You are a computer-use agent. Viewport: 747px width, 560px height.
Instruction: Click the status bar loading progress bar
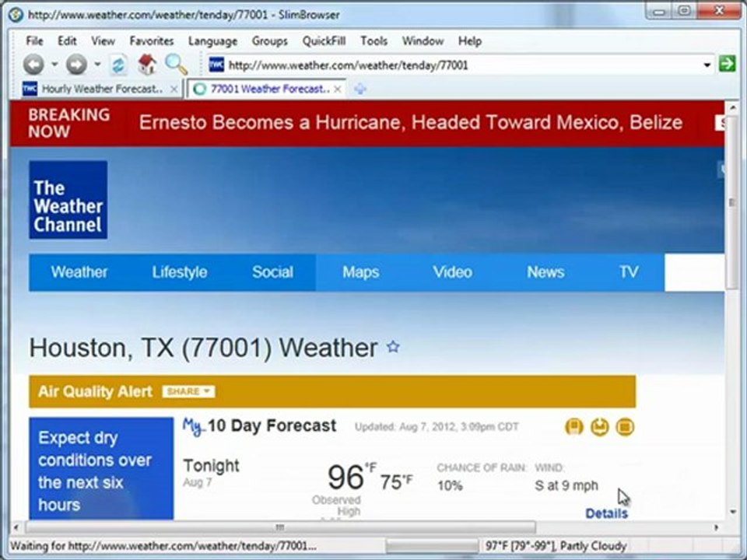(432, 546)
